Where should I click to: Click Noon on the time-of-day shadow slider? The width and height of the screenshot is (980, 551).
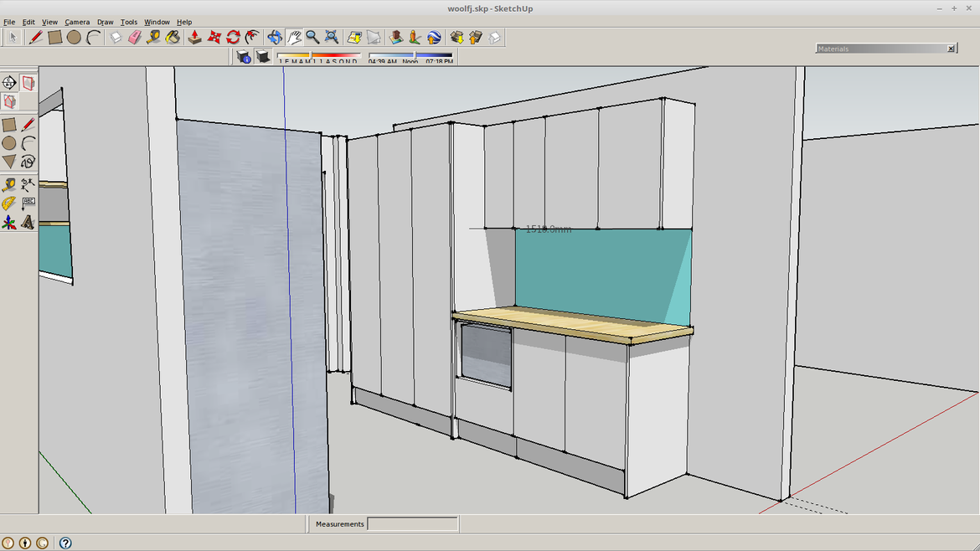(x=414, y=57)
